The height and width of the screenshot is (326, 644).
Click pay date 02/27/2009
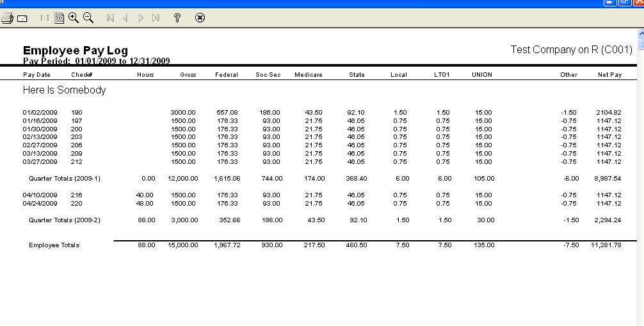(x=40, y=145)
